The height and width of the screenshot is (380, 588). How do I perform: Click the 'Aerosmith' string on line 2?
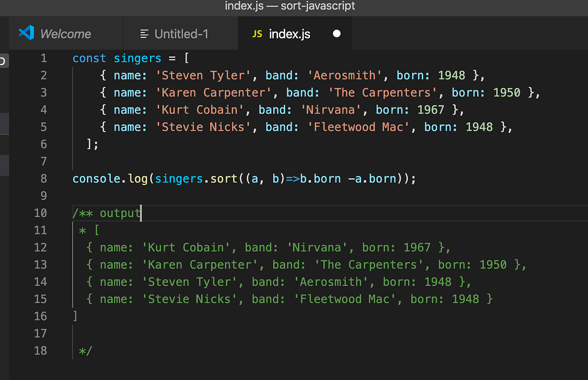pyautogui.click(x=344, y=75)
